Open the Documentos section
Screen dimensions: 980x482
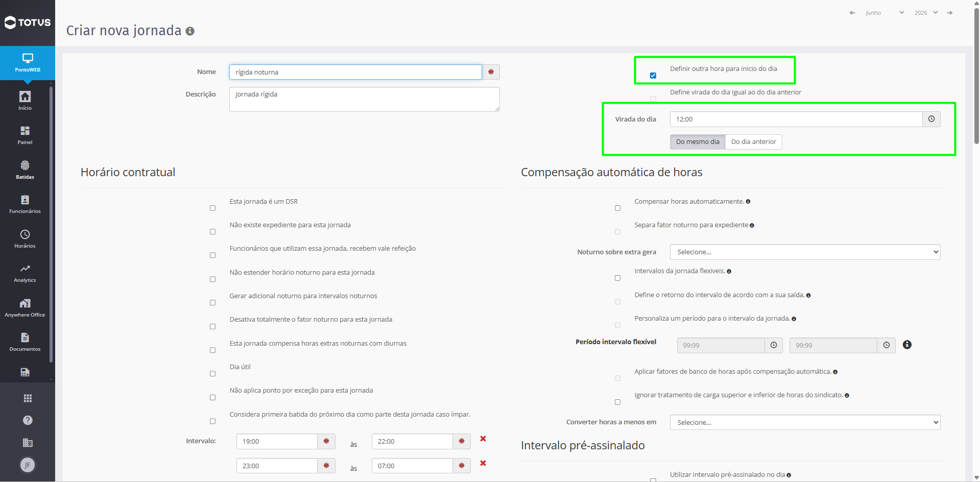coord(25,342)
